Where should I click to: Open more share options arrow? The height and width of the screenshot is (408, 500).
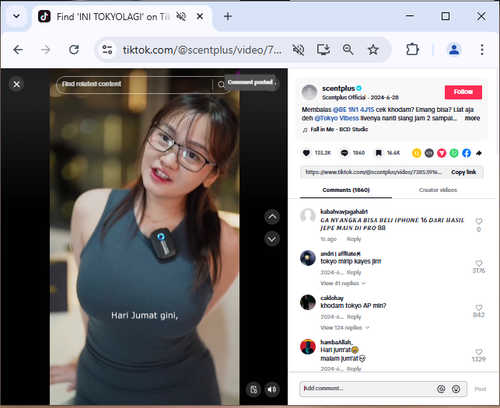(479, 153)
